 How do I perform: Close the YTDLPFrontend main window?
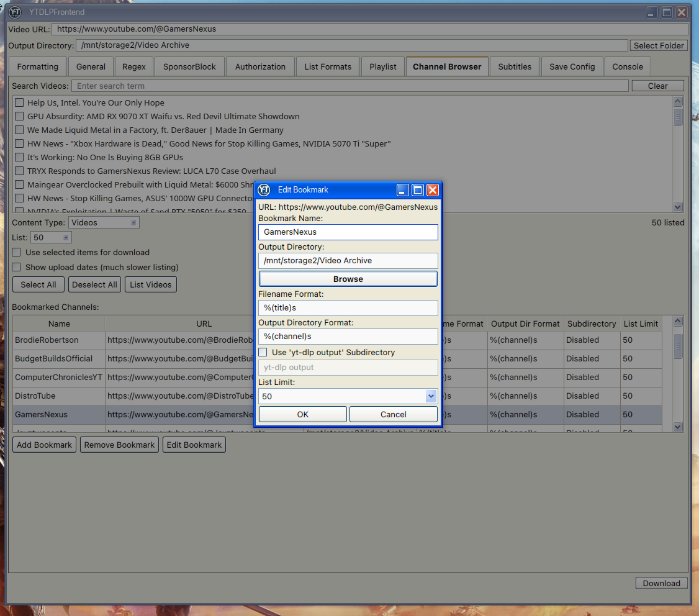point(682,12)
